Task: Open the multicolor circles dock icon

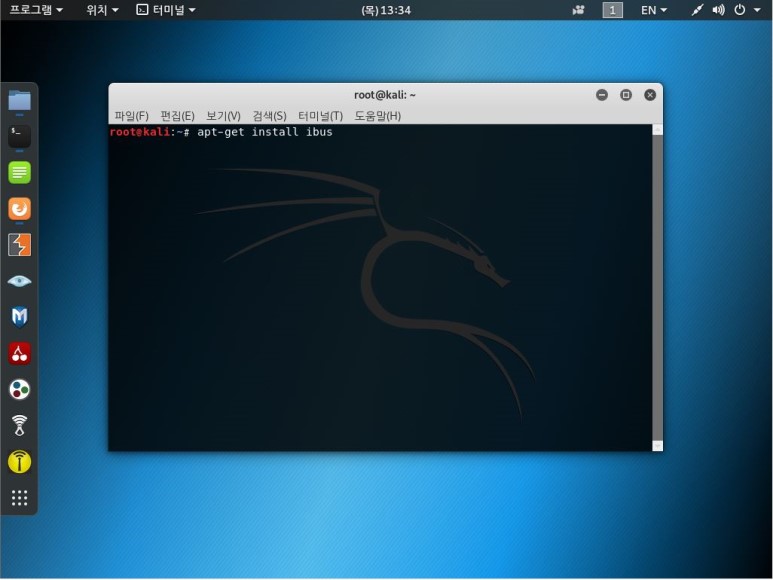Action: click(x=20, y=389)
